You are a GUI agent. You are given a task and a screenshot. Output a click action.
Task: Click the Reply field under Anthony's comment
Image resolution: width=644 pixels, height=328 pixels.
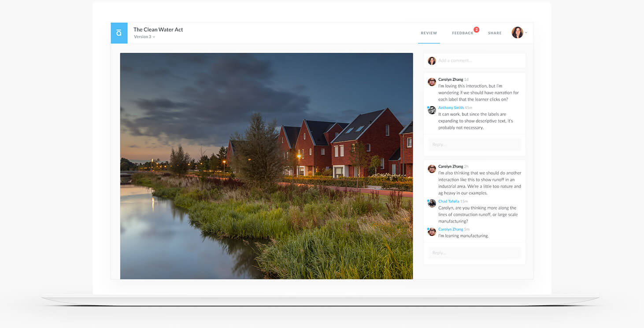tap(474, 144)
